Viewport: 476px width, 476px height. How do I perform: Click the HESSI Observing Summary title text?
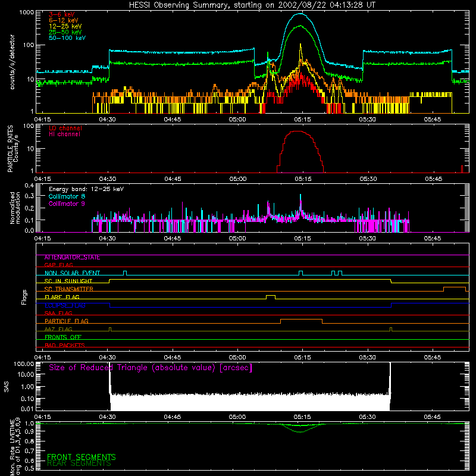252,5
